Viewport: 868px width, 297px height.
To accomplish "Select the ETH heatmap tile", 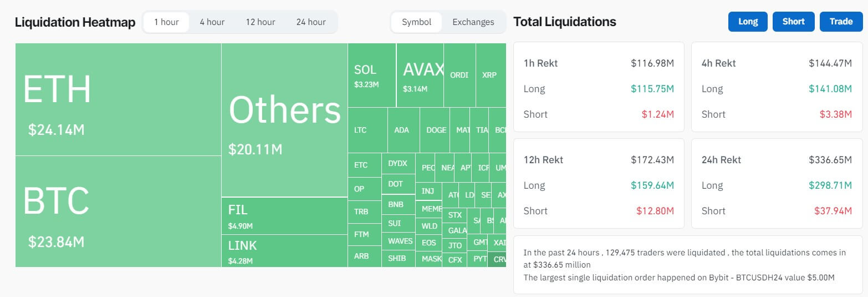I will click(x=118, y=99).
